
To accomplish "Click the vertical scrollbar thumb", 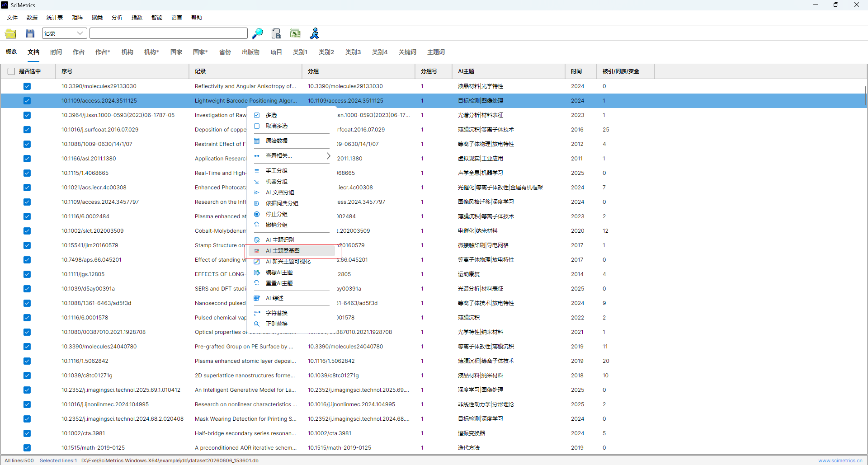I will [x=865, y=96].
